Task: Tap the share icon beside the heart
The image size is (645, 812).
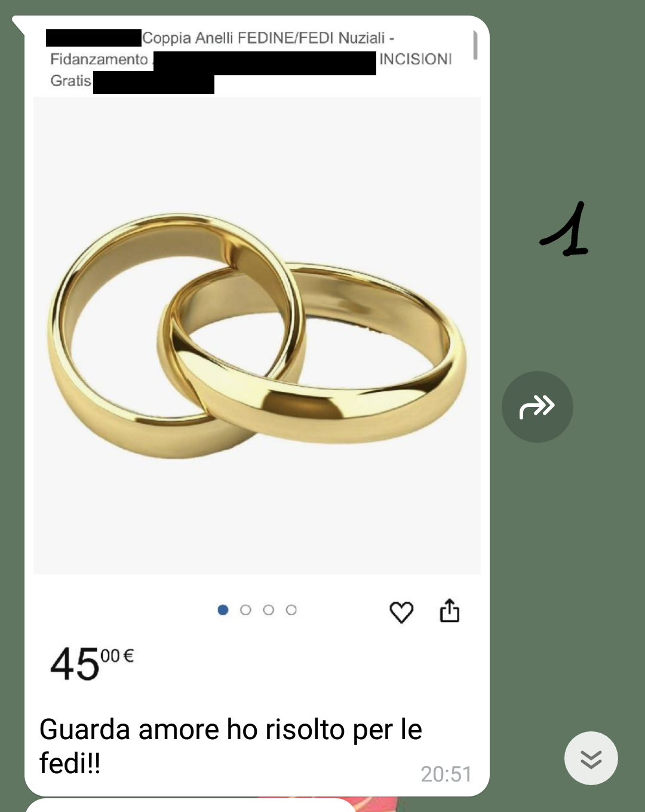Action: (x=450, y=611)
